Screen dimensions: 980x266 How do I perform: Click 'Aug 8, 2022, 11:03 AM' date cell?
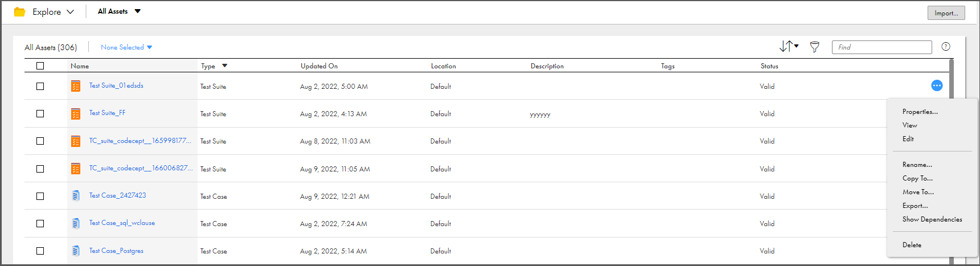click(x=335, y=141)
